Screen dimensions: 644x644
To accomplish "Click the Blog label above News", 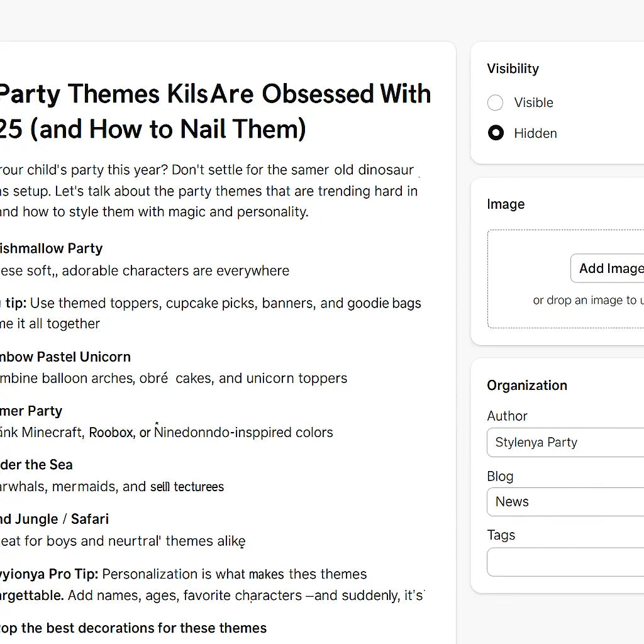I will pyautogui.click(x=500, y=476).
